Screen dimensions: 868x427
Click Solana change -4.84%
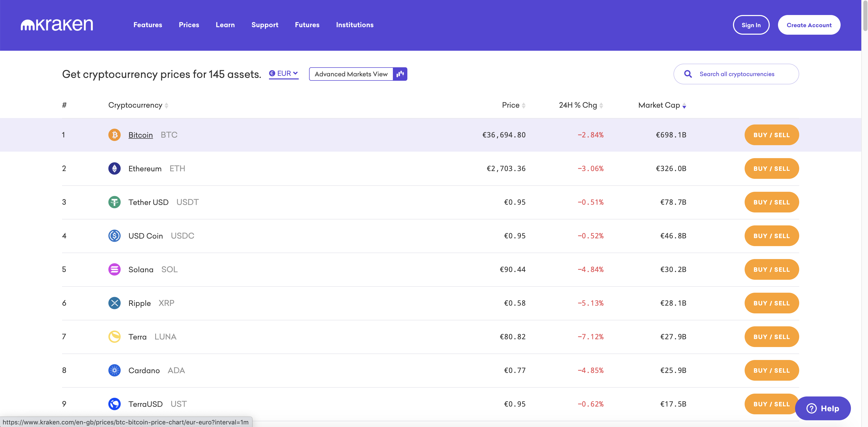pos(590,270)
